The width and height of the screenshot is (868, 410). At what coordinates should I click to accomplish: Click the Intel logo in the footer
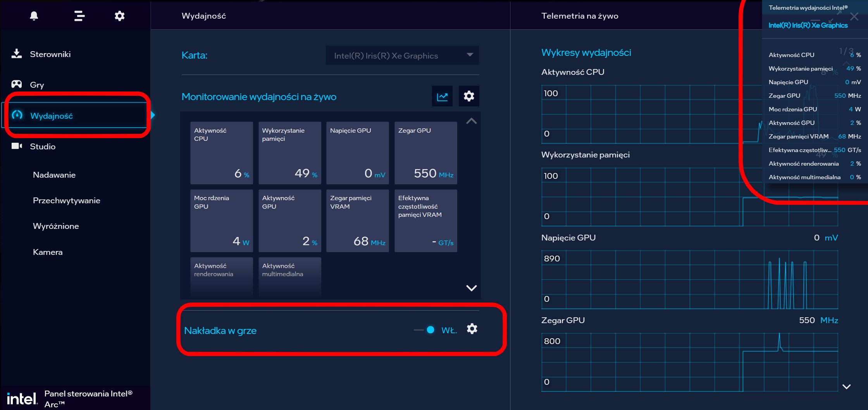(22, 398)
